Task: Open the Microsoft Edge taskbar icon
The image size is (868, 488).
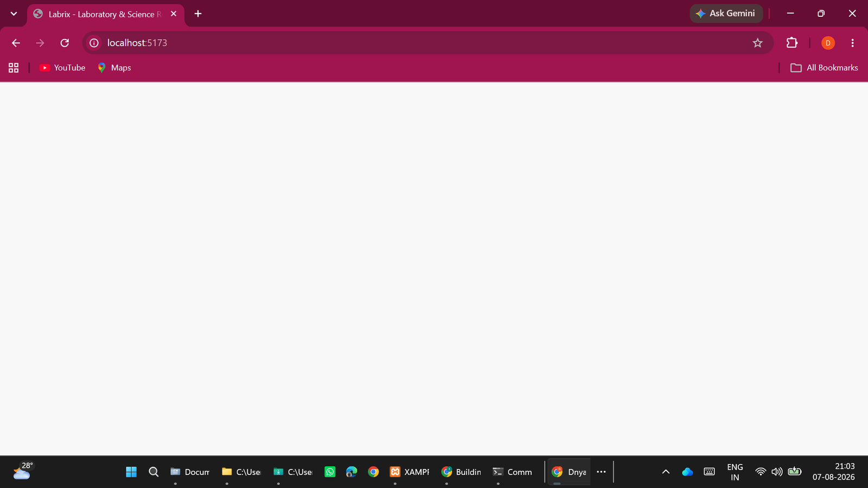Action: 352,472
